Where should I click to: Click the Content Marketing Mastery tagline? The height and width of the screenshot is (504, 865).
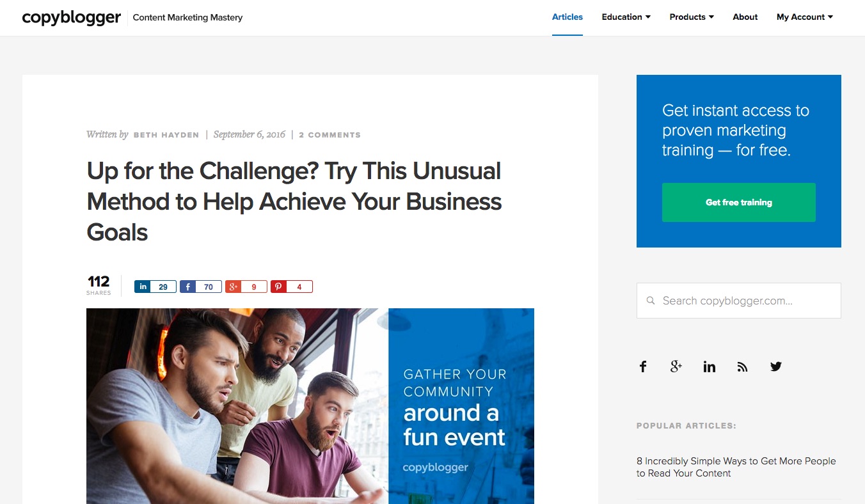click(x=187, y=18)
